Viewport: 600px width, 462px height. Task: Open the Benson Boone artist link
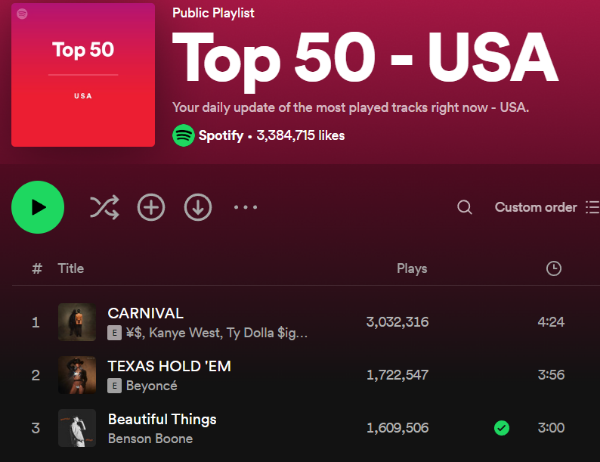[150, 438]
